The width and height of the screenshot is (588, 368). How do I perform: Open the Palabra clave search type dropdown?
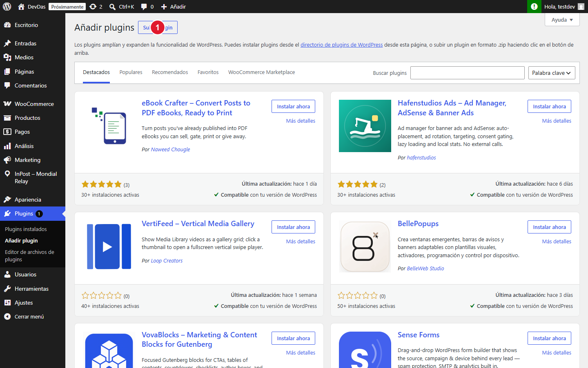coord(552,73)
